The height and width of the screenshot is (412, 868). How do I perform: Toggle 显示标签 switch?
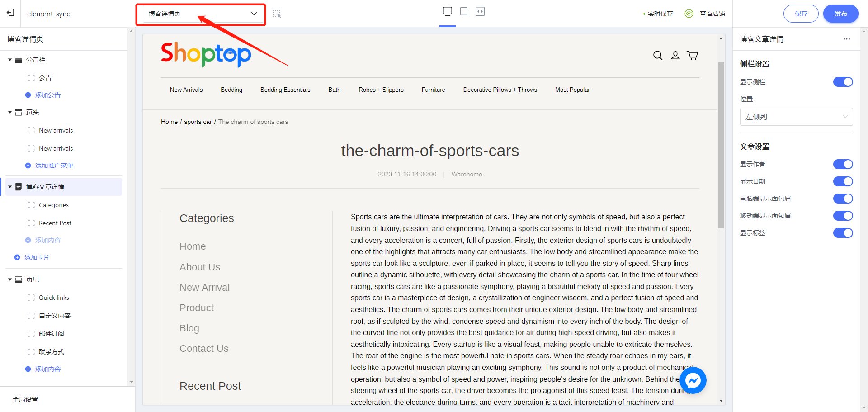(843, 233)
